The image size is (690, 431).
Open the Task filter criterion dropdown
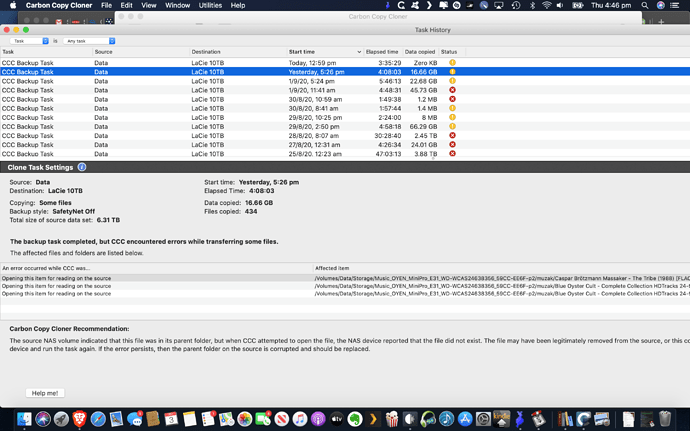29,41
